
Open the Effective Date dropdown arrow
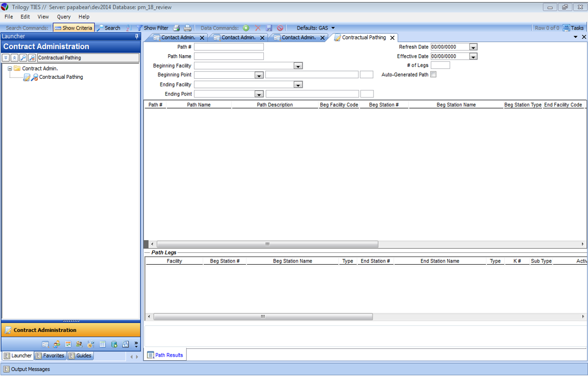click(473, 57)
